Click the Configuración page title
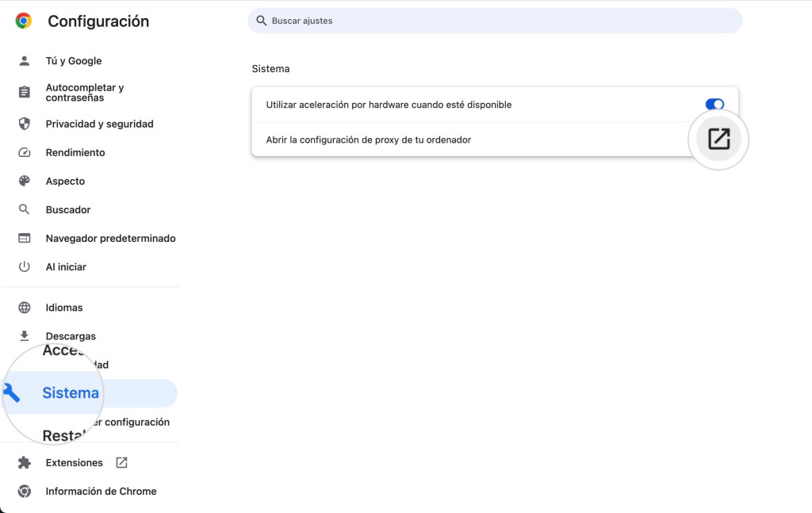This screenshot has width=812, height=513. [98, 21]
